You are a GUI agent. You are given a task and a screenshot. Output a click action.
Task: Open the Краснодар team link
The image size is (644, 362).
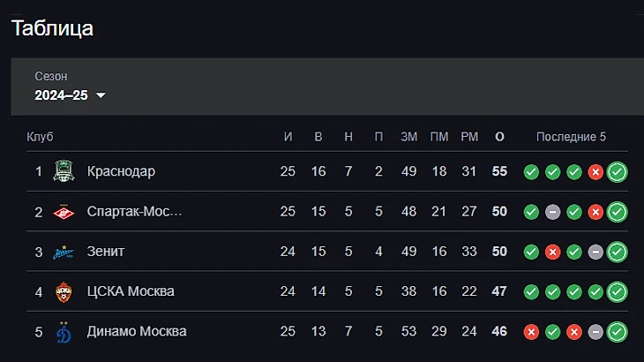[121, 171]
